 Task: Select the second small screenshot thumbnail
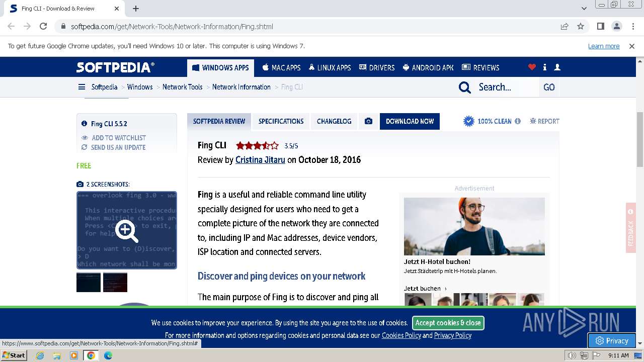(115, 282)
